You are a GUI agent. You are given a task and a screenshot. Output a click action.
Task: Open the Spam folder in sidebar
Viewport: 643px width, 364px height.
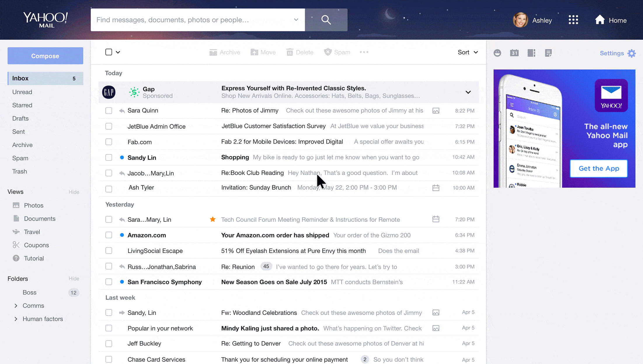click(x=20, y=158)
